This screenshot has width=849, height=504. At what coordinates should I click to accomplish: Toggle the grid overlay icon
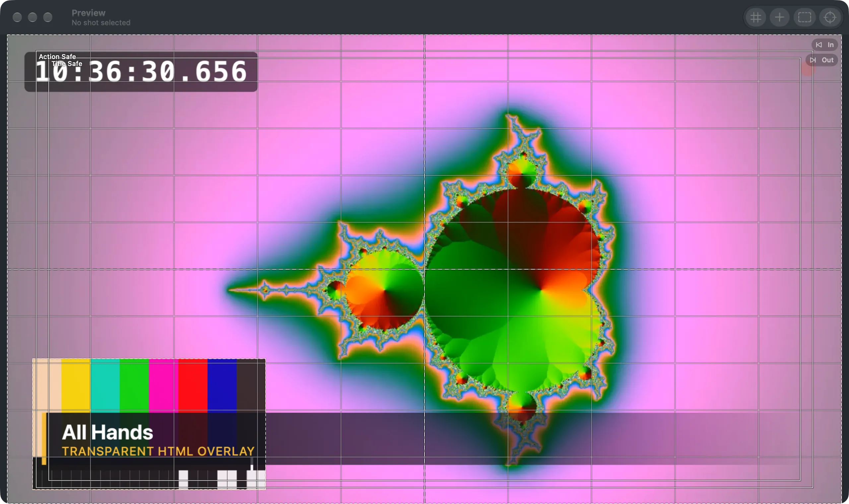tap(755, 17)
